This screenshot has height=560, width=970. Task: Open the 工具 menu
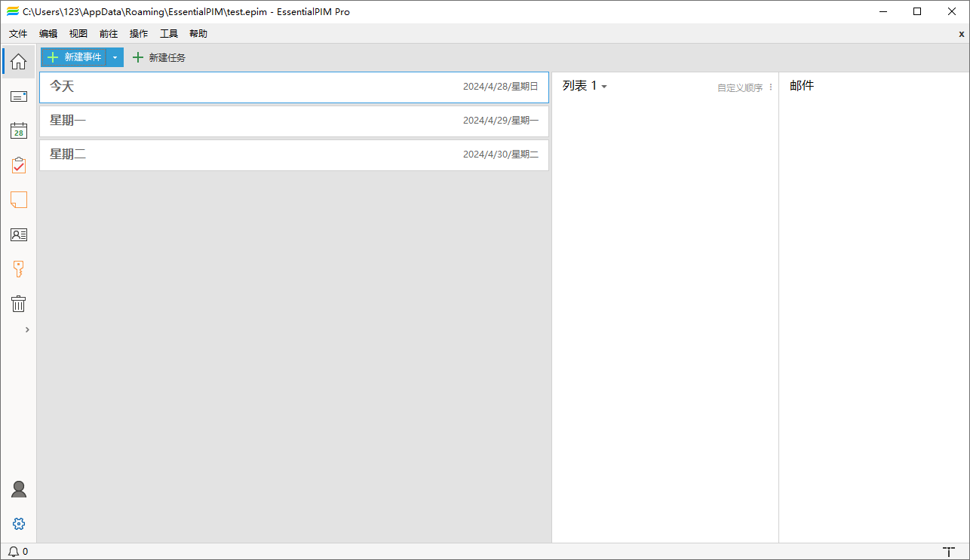pos(169,34)
